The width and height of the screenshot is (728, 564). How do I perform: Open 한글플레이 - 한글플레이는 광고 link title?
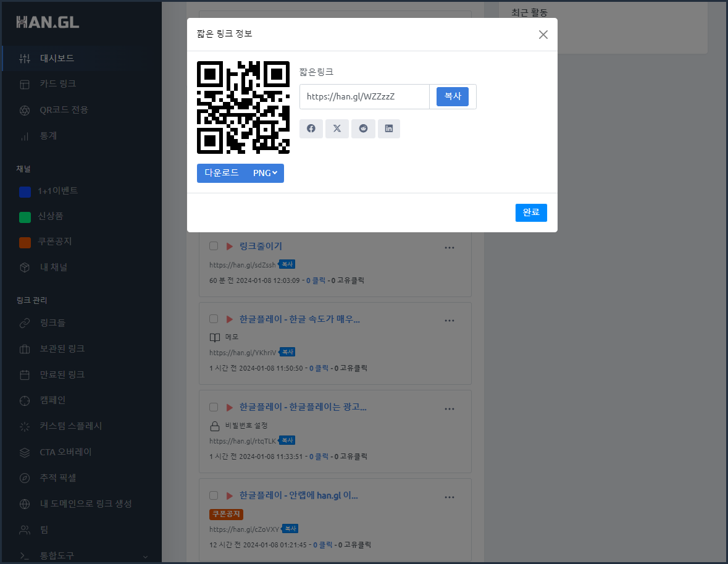(303, 407)
